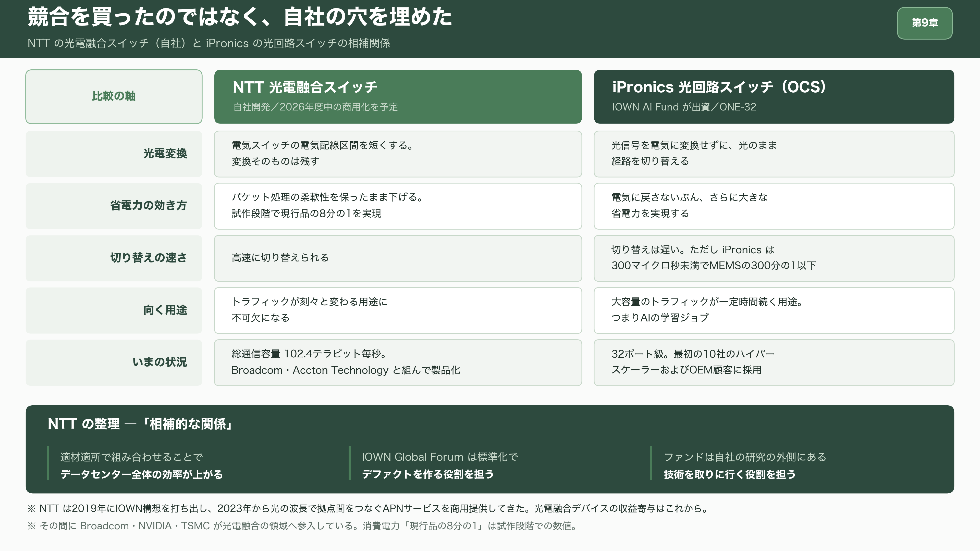Click the cell 大容量のトラフィックが一定時間続く用途
Viewport: 980px width, 551px height.
coord(774,310)
